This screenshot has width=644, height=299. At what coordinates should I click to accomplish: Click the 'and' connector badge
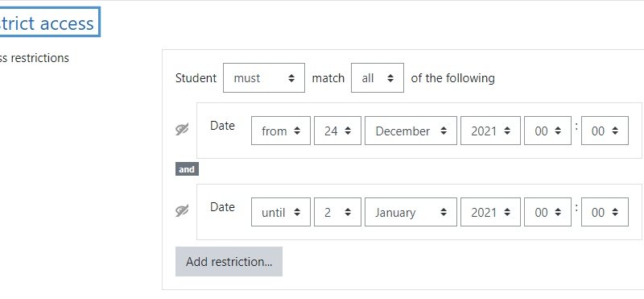coord(187,169)
